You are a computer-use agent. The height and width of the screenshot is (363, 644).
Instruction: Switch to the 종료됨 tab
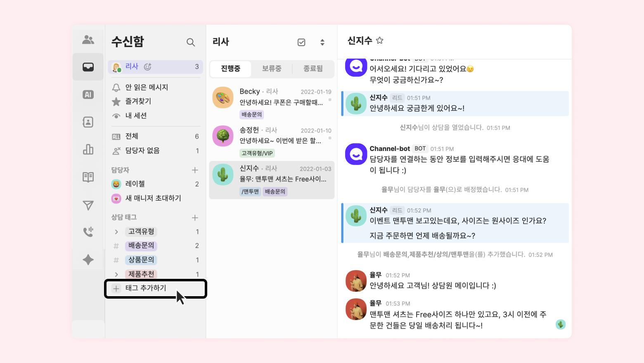pyautogui.click(x=313, y=69)
